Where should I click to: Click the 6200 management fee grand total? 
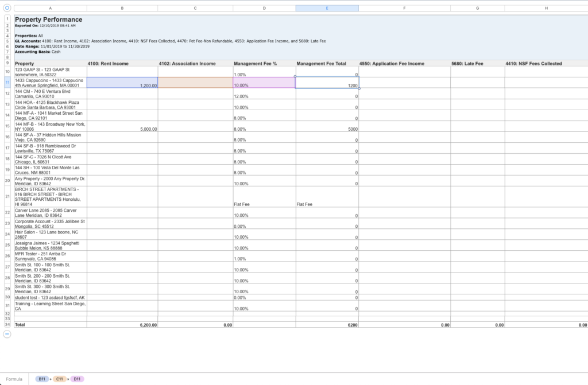pos(327,325)
